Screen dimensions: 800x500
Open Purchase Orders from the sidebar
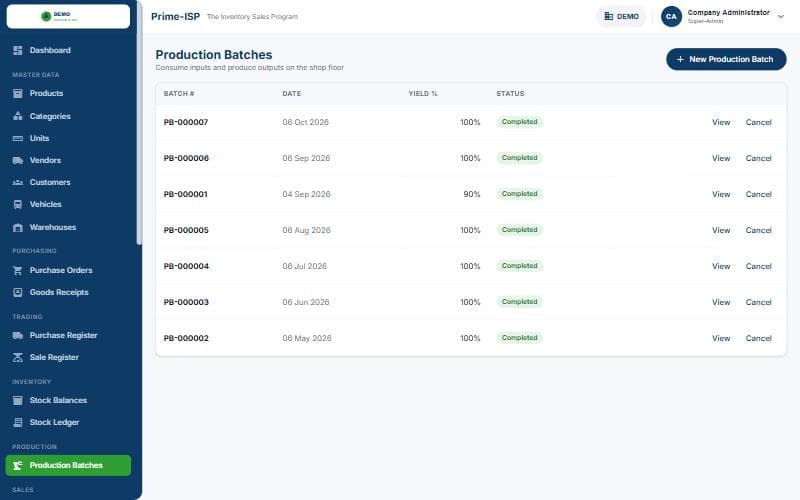tap(68, 270)
